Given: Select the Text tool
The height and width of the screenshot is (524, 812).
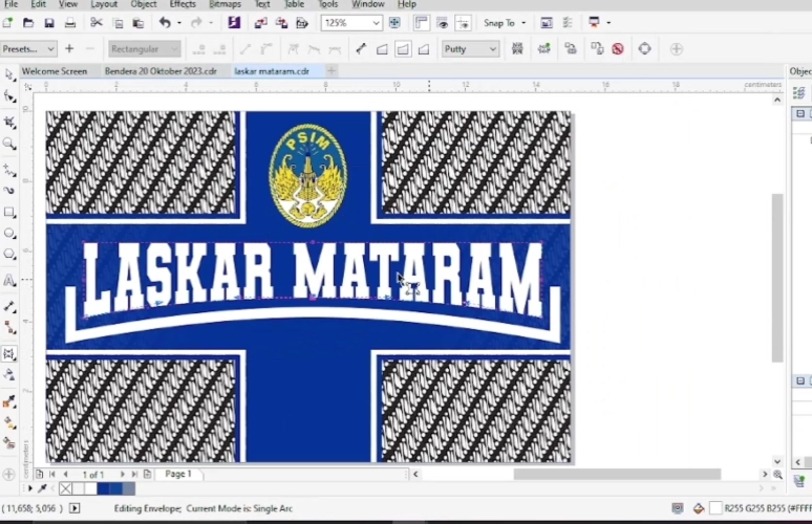Looking at the screenshot, I should [9, 280].
